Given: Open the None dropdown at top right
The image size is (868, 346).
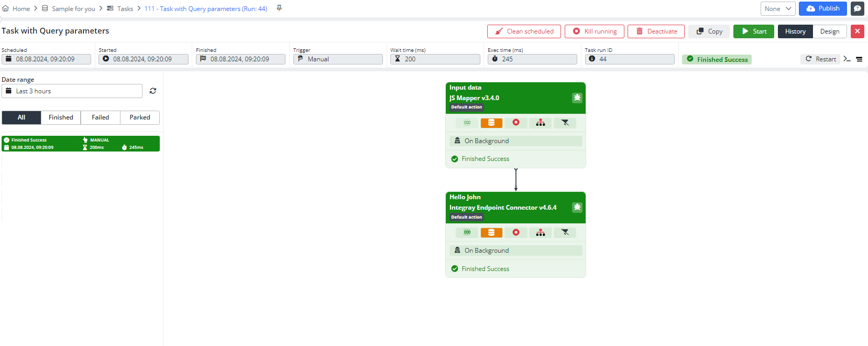Looking at the screenshot, I should [x=777, y=8].
